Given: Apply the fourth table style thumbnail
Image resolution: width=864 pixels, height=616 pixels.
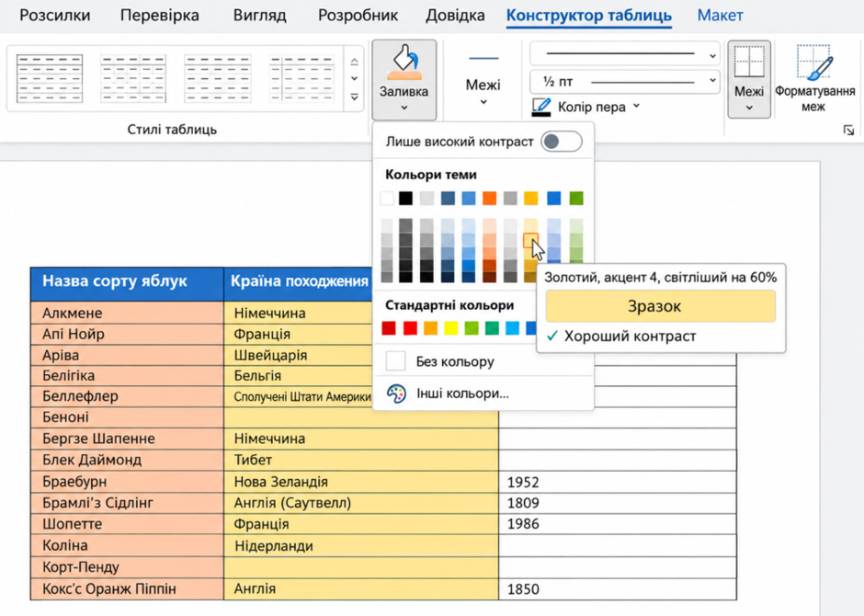Looking at the screenshot, I should point(301,78).
